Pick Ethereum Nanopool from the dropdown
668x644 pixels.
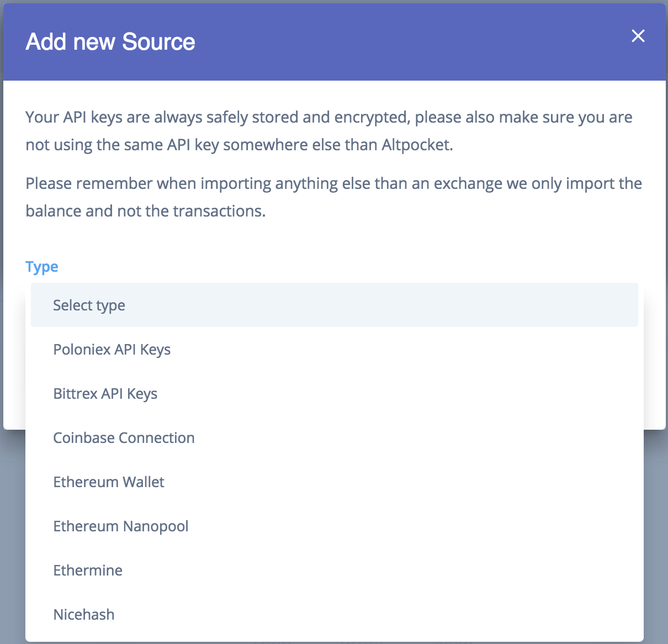click(121, 526)
